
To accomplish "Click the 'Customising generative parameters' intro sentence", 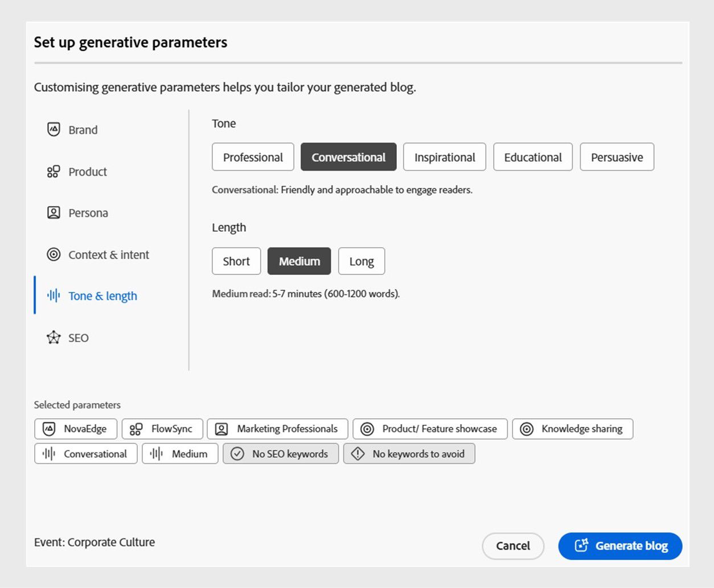I will (x=225, y=87).
